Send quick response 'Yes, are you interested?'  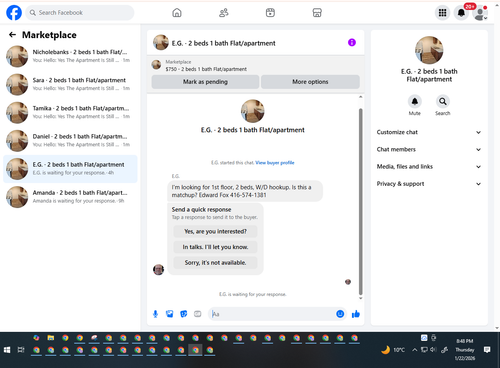pyautogui.click(x=215, y=231)
